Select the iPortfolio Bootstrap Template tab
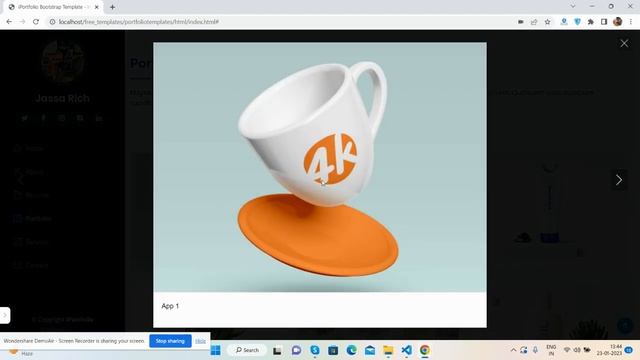The height and width of the screenshot is (360, 640). click(52, 7)
